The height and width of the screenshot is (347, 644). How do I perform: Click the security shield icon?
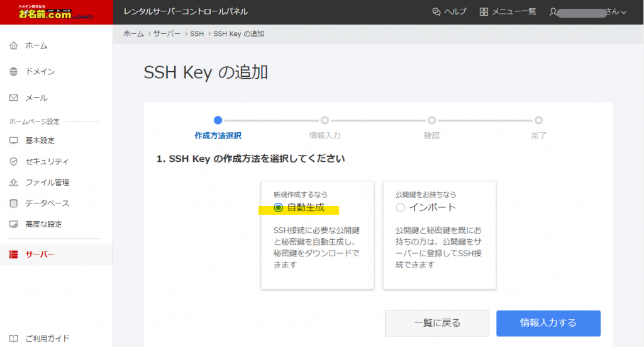(13, 161)
